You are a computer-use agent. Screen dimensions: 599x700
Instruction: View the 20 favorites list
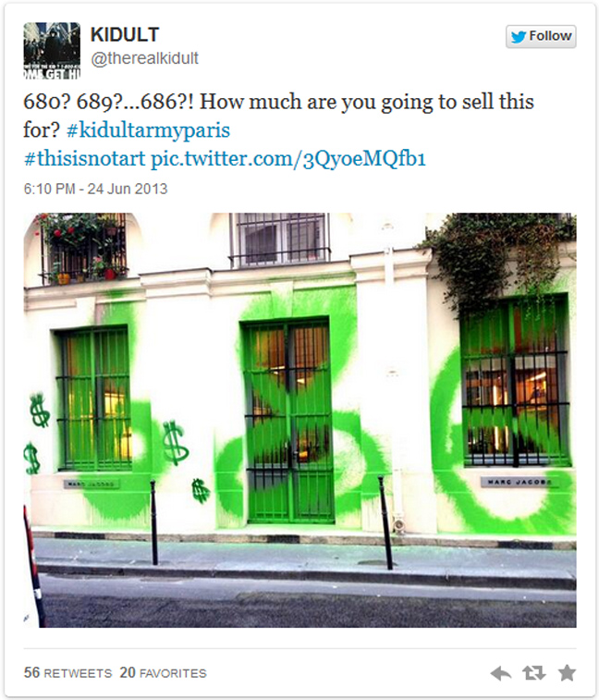coord(163,673)
